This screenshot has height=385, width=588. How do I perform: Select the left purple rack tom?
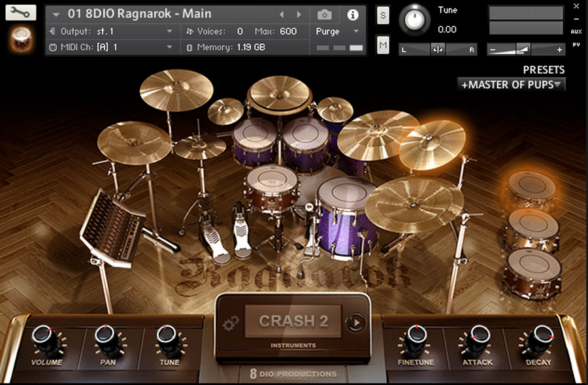point(255,142)
